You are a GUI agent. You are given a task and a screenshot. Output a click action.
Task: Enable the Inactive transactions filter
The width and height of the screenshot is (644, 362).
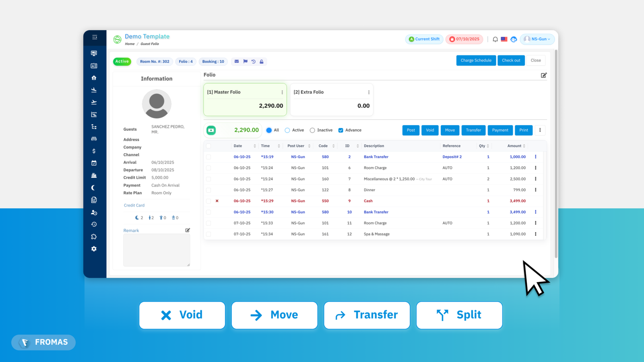coord(313,130)
